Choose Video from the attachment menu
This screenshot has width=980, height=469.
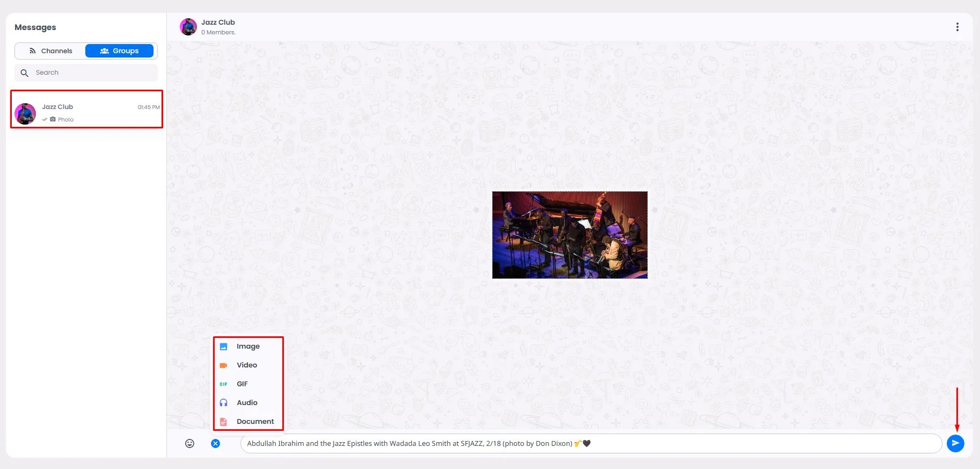(248, 365)
